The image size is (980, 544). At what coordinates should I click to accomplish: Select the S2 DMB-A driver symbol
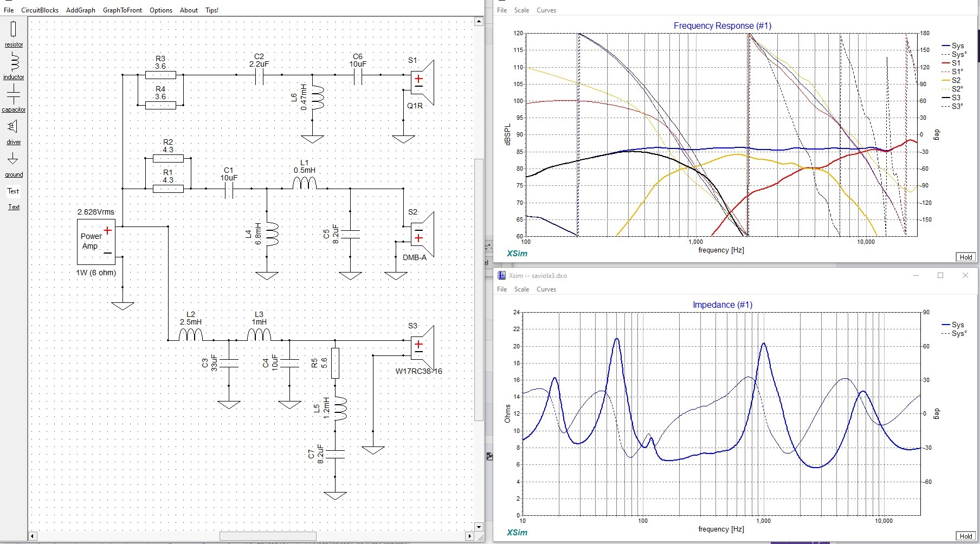[x=422, y=235]
